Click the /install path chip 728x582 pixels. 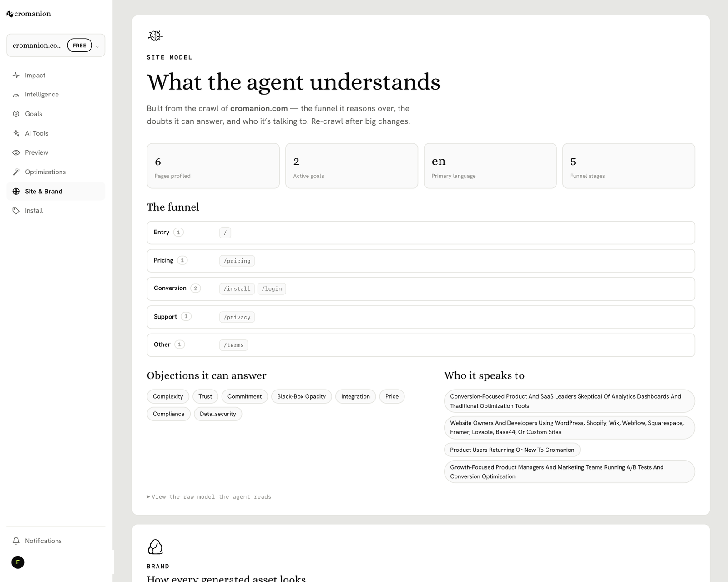point(237,289)
